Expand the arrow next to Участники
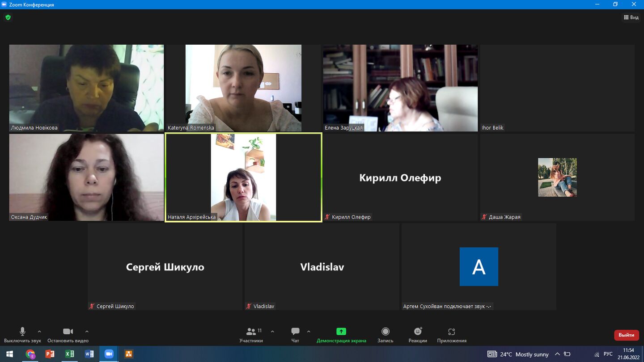The image size is (644, 362). 272,332
